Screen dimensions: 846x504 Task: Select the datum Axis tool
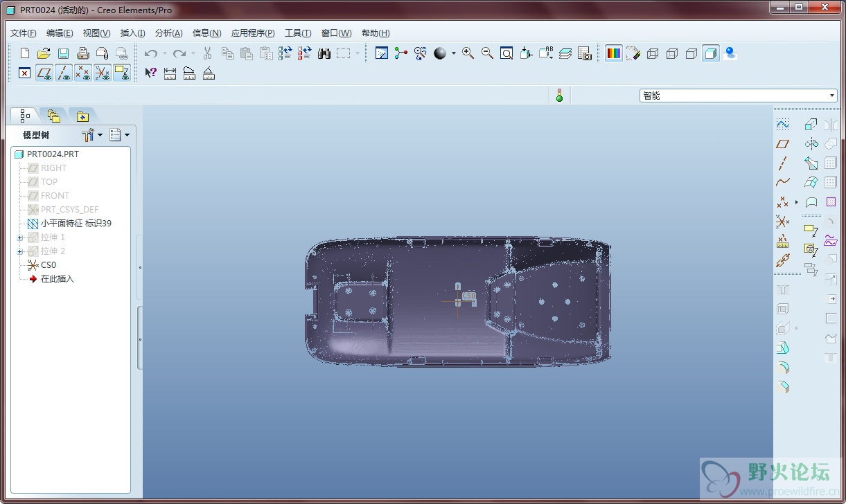782,163
